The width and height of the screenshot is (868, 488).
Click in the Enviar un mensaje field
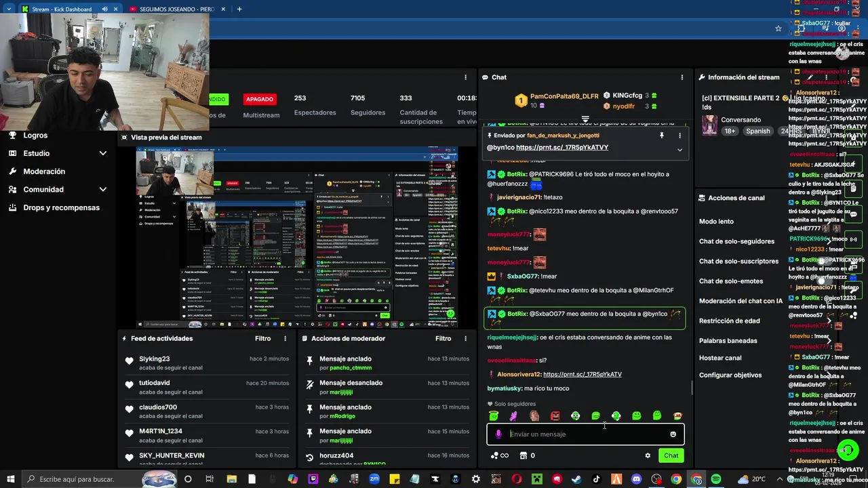[x=585, y=434]
